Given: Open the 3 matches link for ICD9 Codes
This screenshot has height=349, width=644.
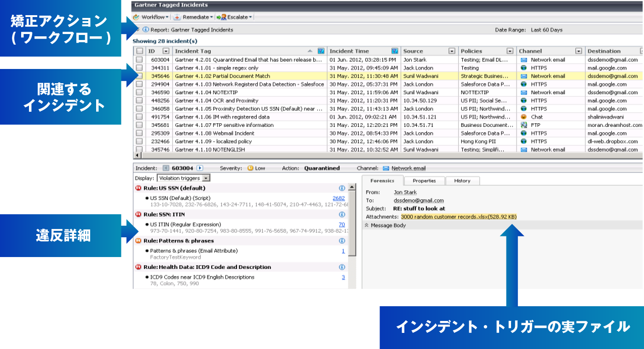Looking at the screenshot, I should tap(343, 277).
